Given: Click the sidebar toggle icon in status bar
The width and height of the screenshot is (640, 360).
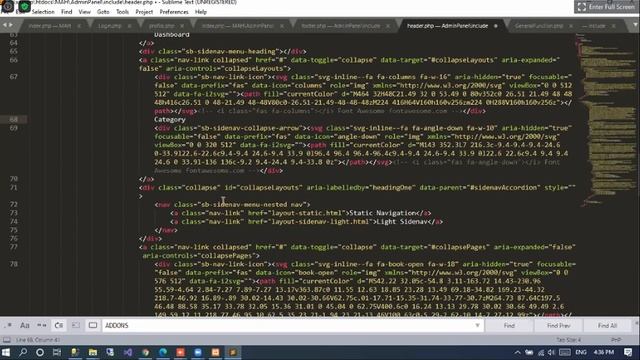Looking at the screenshot, I should 7,340.
